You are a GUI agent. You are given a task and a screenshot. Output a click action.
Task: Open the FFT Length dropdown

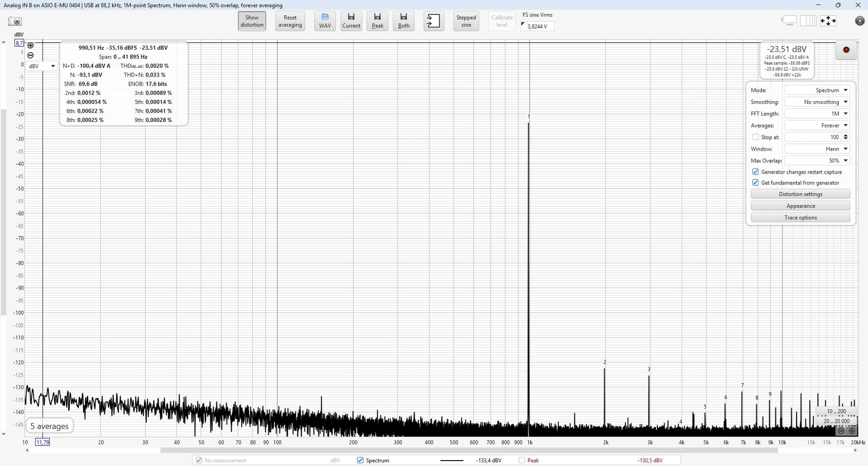point(817,114)
